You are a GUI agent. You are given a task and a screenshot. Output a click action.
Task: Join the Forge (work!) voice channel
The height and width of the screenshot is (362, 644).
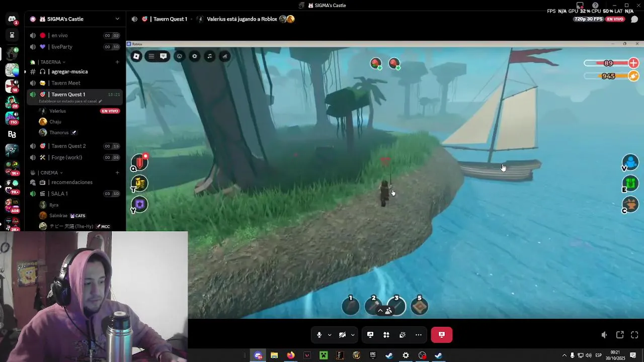point(75,157)
